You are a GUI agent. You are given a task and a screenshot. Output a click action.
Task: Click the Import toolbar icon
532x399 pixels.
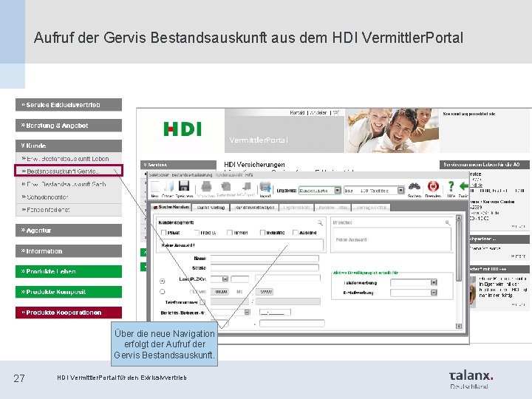[x=265, y=187]
